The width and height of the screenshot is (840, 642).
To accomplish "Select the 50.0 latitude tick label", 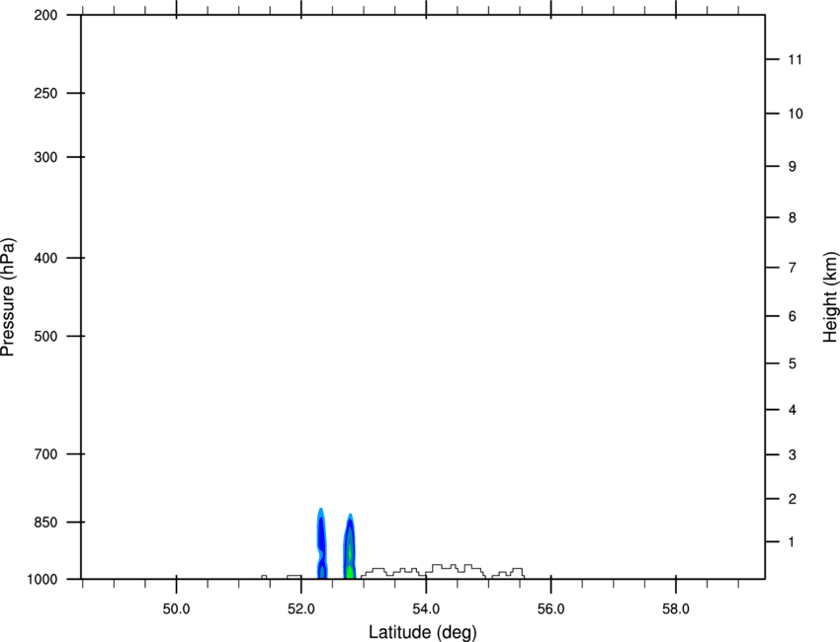I will (176, 609).
